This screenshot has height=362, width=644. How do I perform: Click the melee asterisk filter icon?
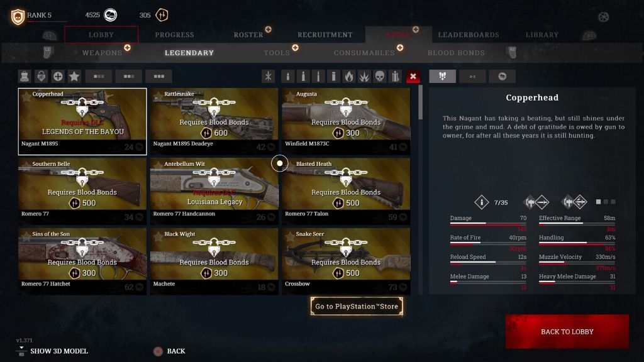[x=268, y=76]
